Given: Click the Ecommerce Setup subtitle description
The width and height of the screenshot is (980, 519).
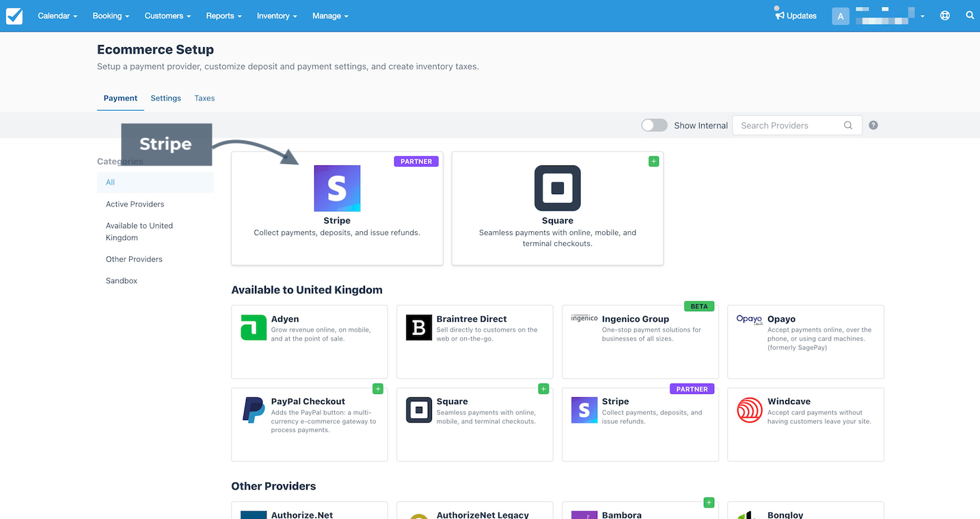Looking at the screenshot, I should (x=288, y=66).
